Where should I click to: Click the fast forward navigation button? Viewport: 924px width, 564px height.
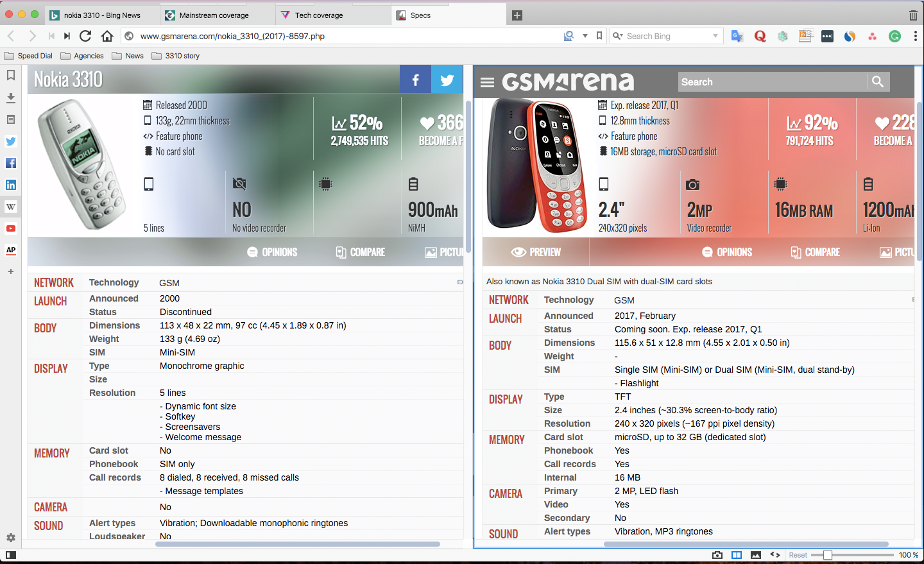coord(67,36)
